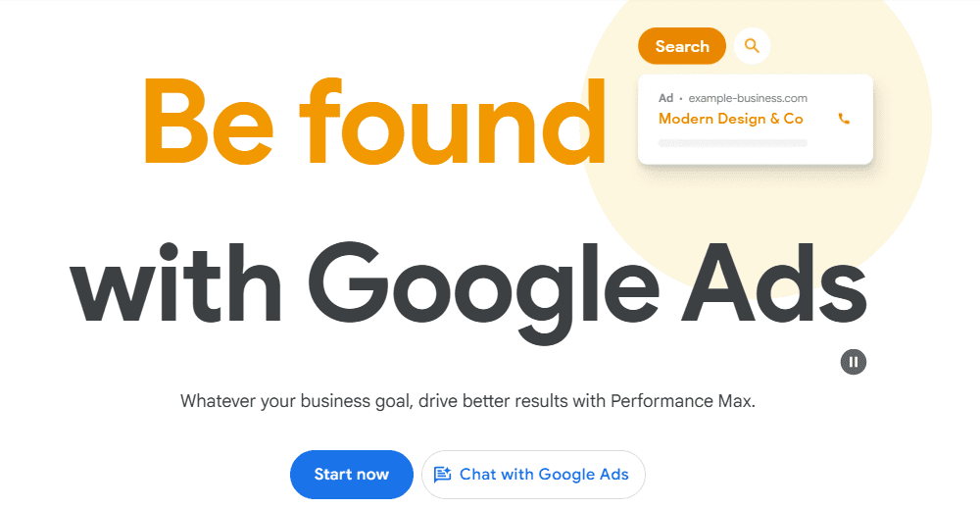
Task: Open Chat with Google Ads
Action: tap(533, 475)
